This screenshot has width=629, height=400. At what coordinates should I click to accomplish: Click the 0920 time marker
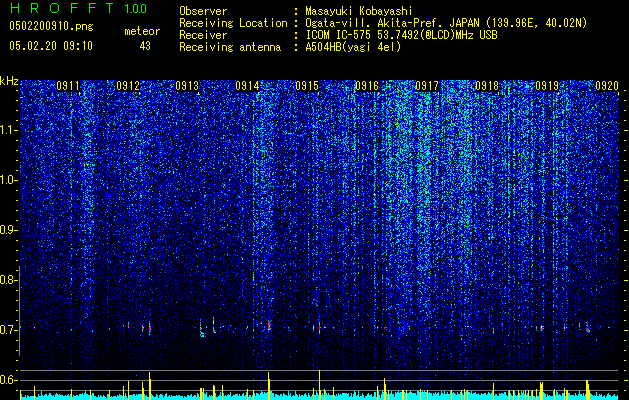[x=607, y=86]
